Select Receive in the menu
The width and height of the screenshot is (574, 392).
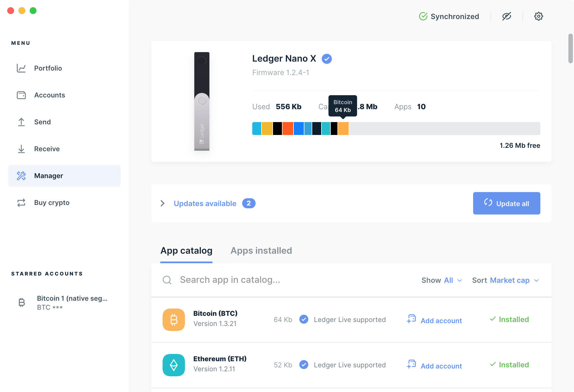[x=64, y=149]
